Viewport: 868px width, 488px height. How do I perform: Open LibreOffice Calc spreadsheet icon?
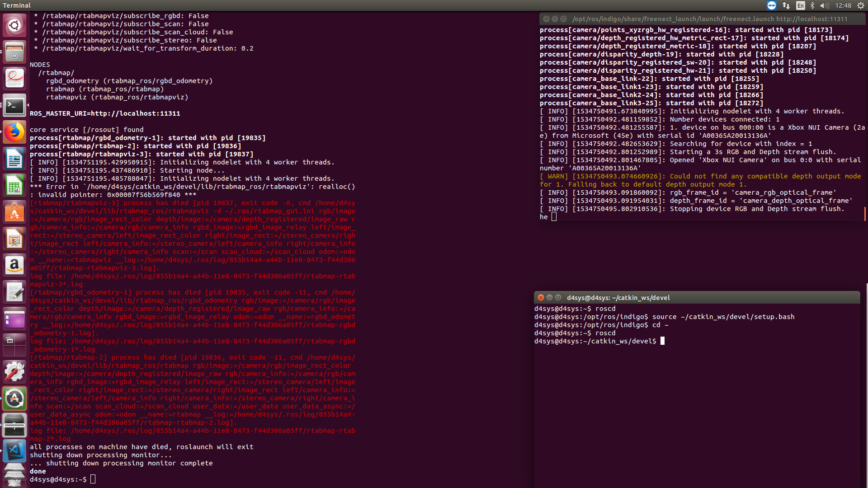(x=14, y=186)
